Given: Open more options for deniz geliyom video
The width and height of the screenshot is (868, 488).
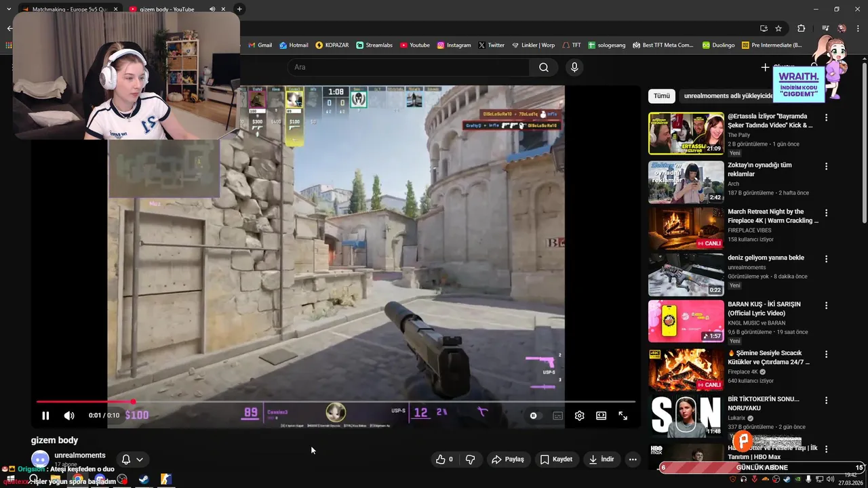Looking at the screenshot, I should [x=826, y=259].
